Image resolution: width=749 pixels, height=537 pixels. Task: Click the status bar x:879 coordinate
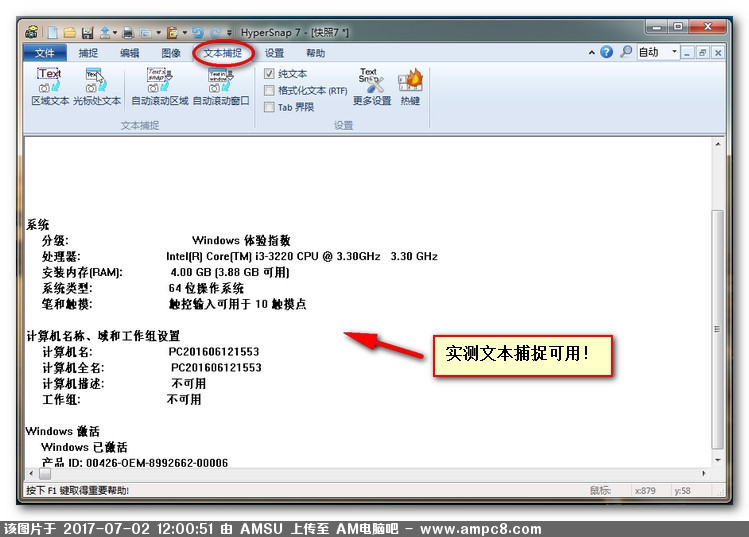[x=645, y=491]
